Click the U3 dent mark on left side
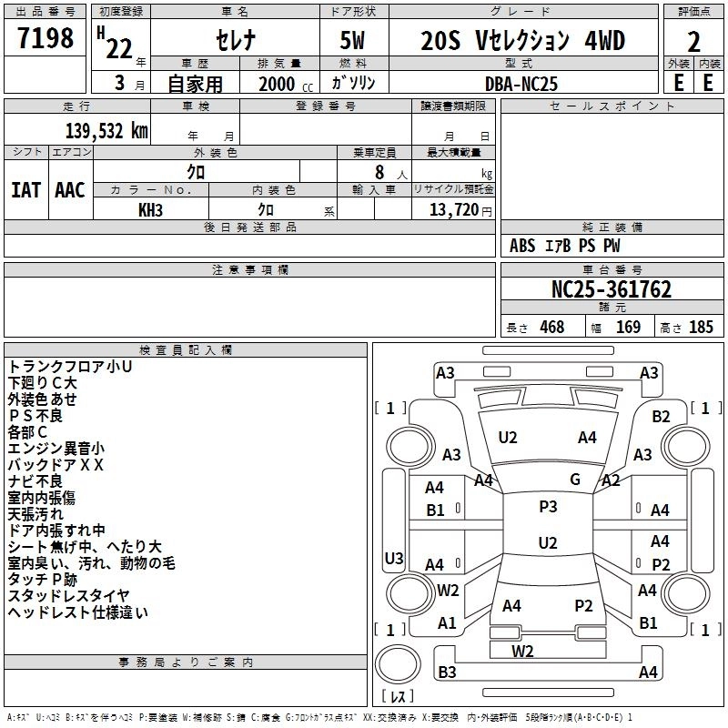 (394, 558)
